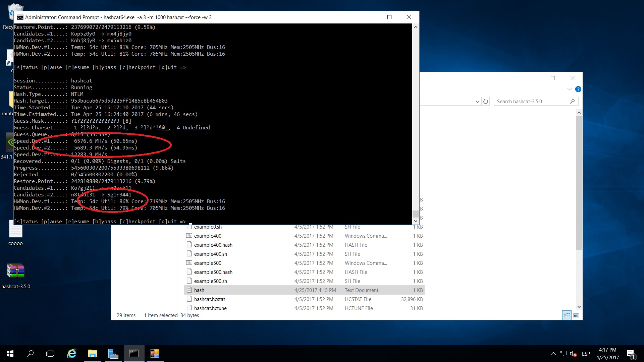Screen dimensions: 644x362
Task: Switch to details view in Explorer
Action: click(567, 315)
